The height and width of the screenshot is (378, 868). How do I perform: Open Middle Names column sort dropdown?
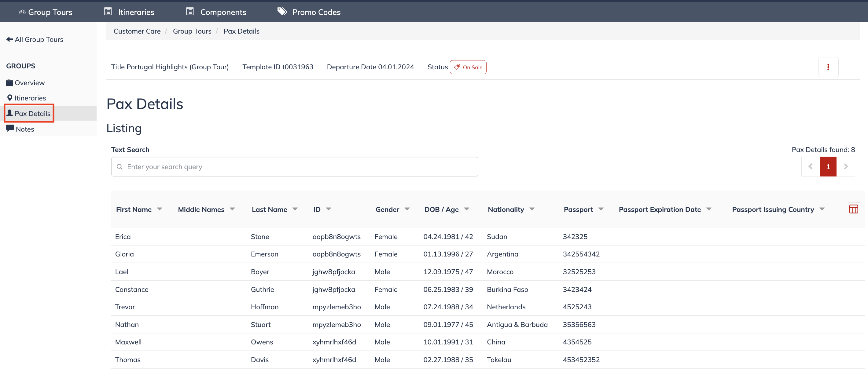pyautogui.click(x=233, y=209)
